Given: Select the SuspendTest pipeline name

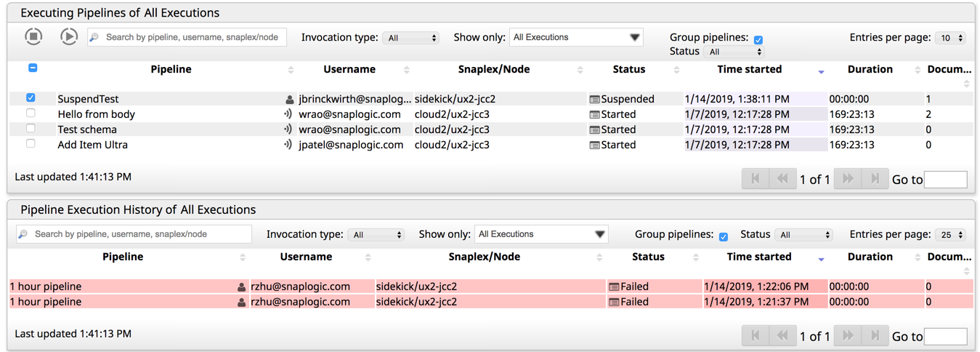Looking at the screenshot, I should pos(88,100).
